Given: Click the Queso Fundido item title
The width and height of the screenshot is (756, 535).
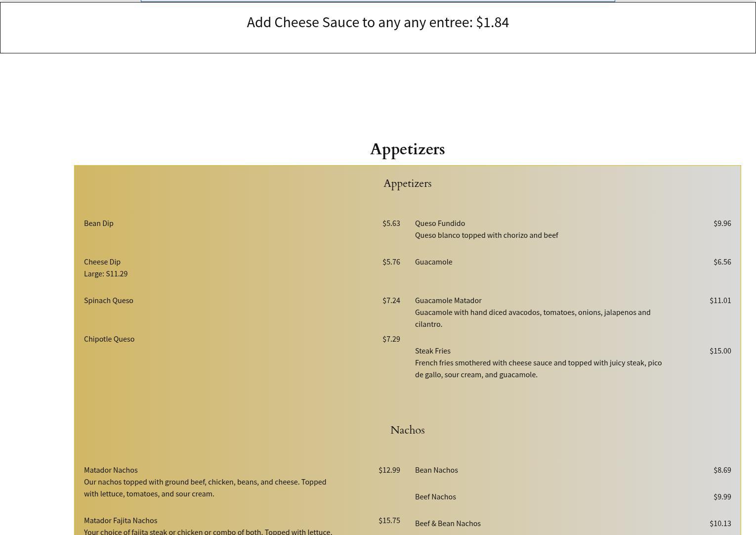Looking at the screenshot, I should 440,223.
